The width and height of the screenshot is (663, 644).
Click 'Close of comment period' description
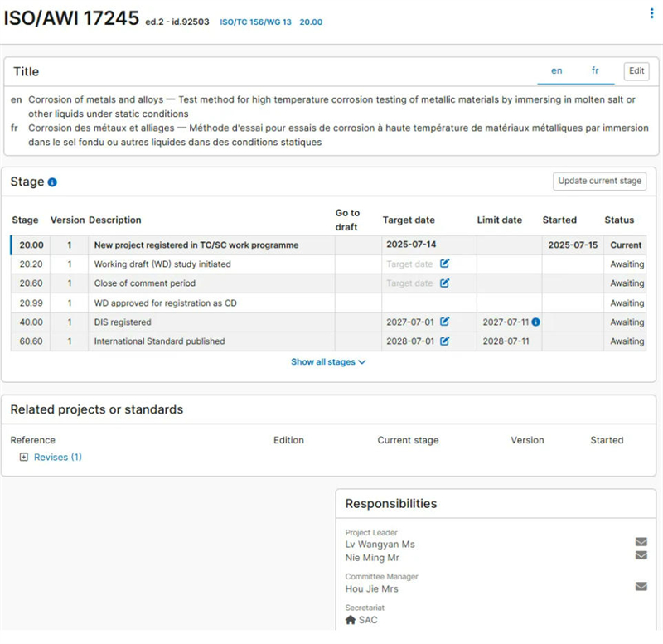144,283
